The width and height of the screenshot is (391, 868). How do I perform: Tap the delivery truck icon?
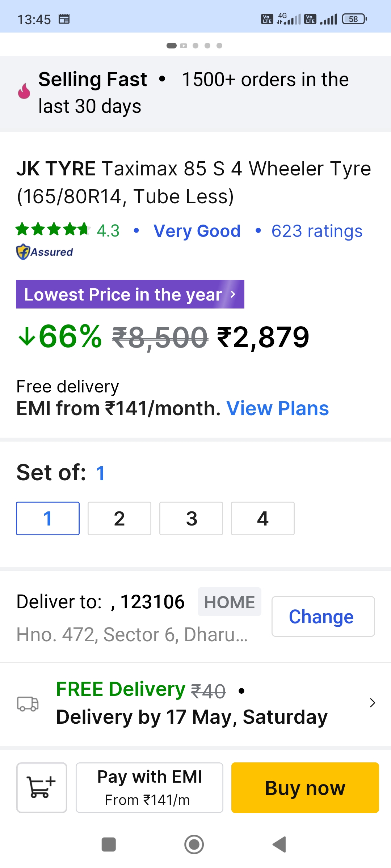pyautogui.click(x=28, y=704)
